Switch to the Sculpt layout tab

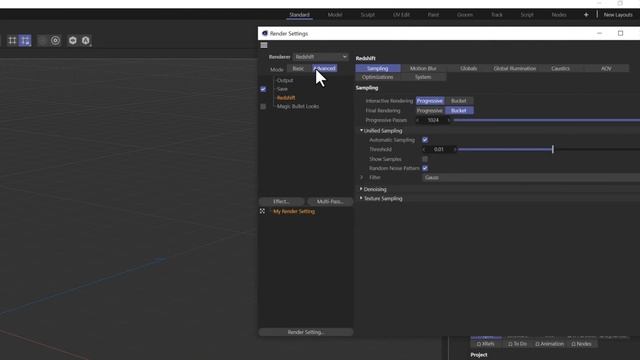367,15
